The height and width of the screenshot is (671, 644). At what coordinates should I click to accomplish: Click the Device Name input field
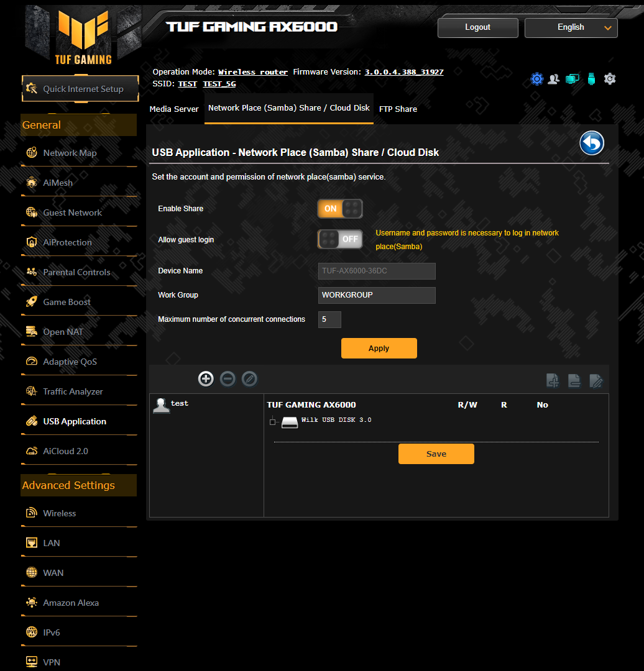[x=377, y=272]
